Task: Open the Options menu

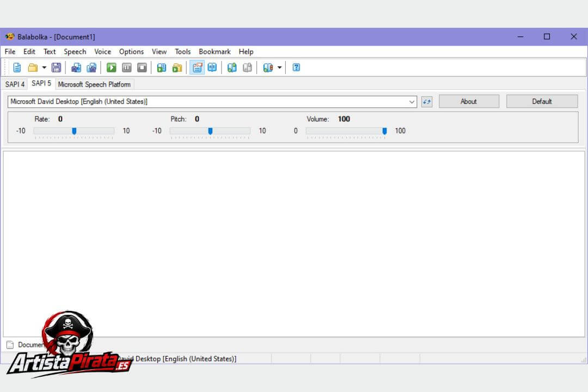Action: (x=132, y=52)
